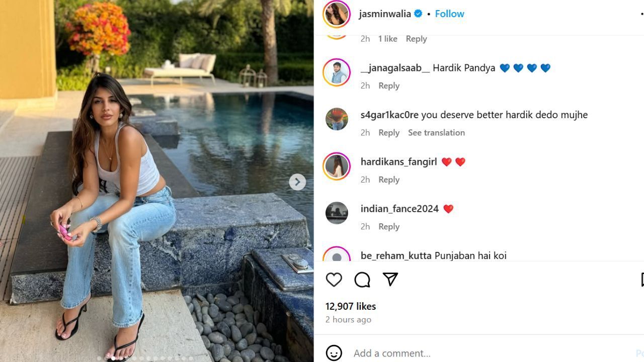Open emoji picker in comment box
Screen dimensions: 644x362
(x=334, y=353)
